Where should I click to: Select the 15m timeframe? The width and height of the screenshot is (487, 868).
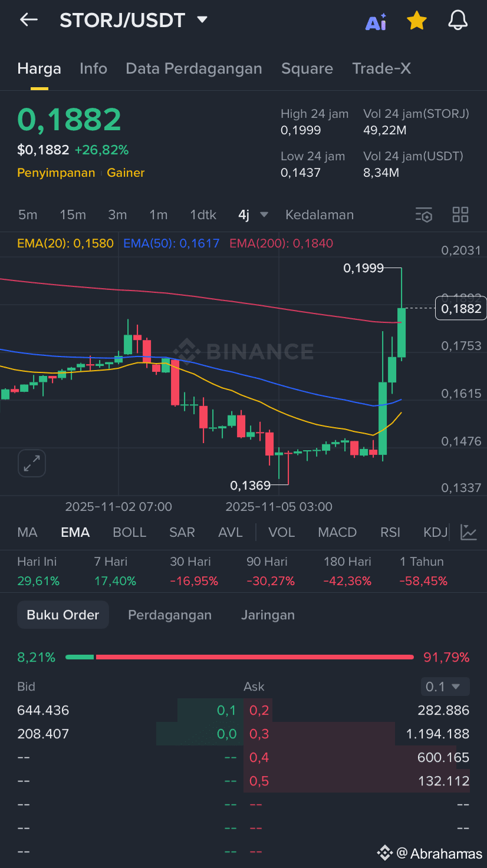(x=73, y=214)
